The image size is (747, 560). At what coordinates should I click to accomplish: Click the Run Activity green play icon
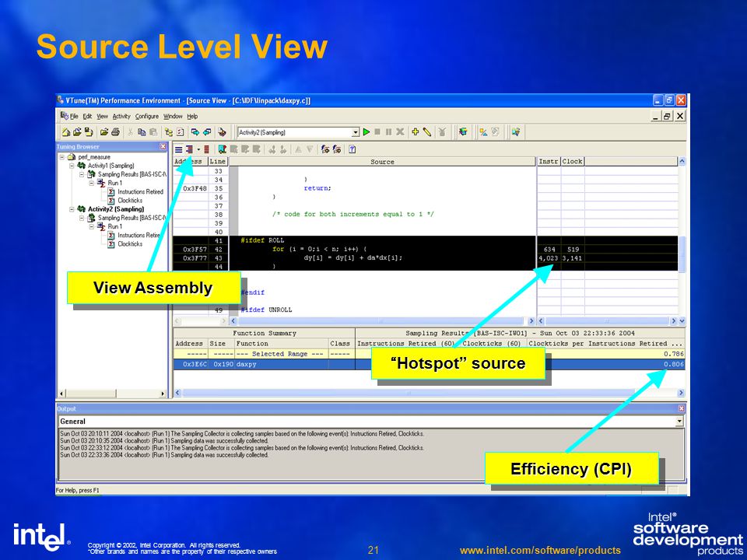click(366, 132)
